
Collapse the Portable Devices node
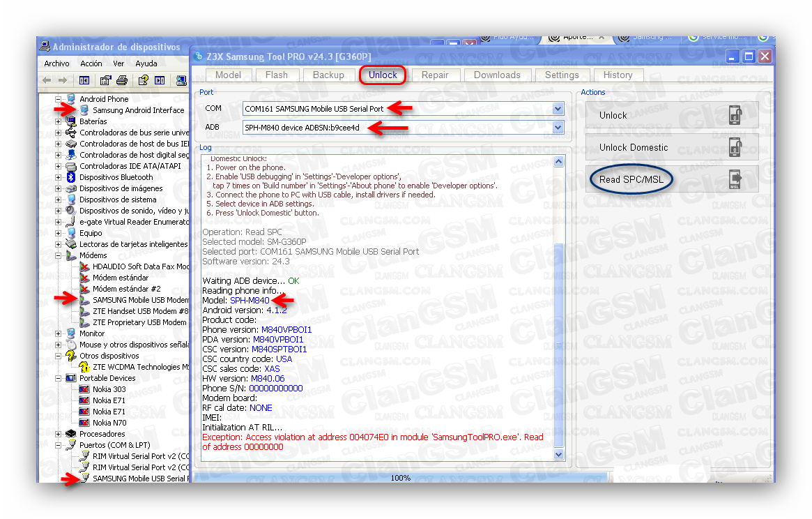point(58,378)
